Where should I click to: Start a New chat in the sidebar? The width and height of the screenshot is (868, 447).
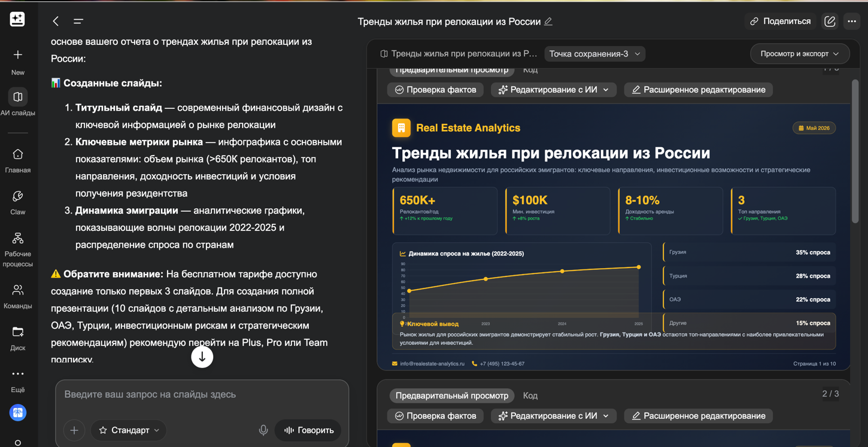click(x=18, y=62)
